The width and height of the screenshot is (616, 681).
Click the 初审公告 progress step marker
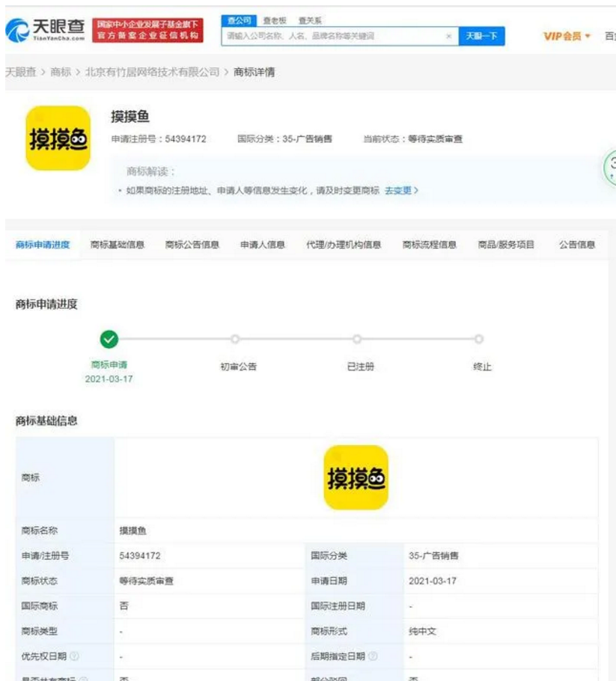tap(235, 339)
